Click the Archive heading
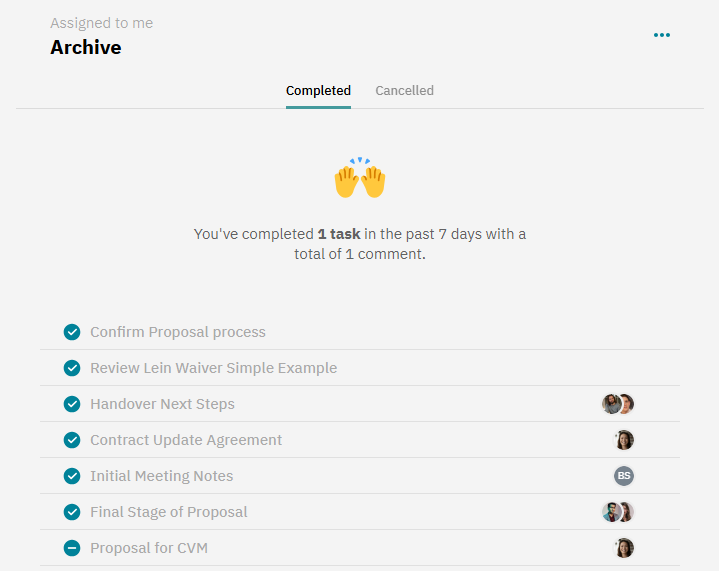The image size is (719, 571). 86,47
